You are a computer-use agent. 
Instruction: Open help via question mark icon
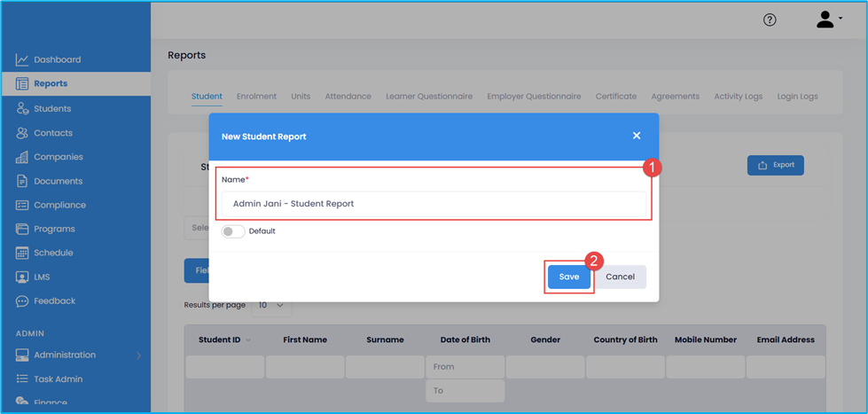pyautogui.click(x=770, y=20)
